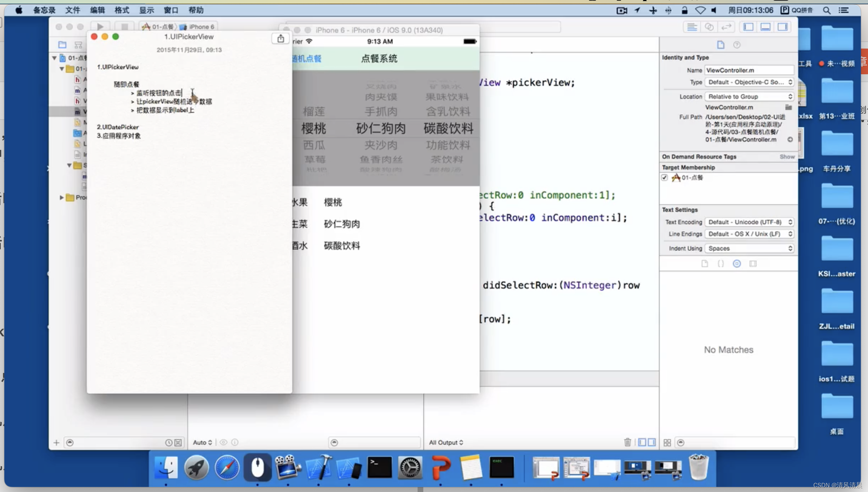Switch the library to grid view
Viewport: 868px width, 492px height.
(667, 442)
